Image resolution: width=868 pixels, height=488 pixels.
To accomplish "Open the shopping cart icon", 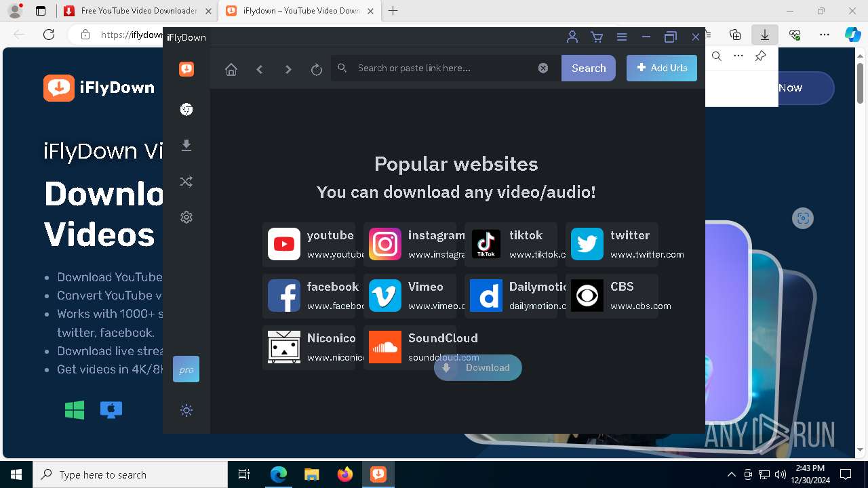I will 597,37.
